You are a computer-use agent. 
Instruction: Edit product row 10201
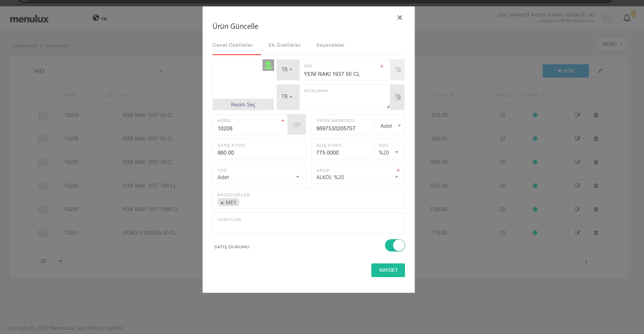click(x=577, y=233)
